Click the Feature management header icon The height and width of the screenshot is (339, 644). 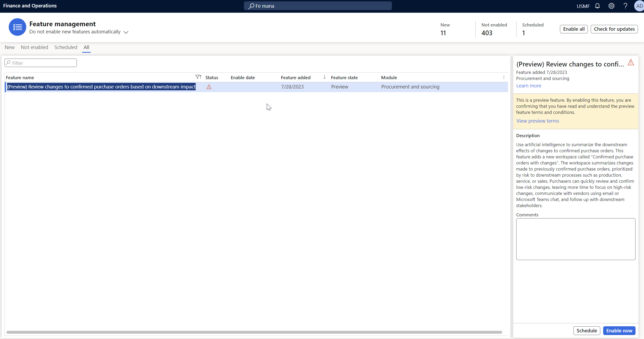(17, 27)
